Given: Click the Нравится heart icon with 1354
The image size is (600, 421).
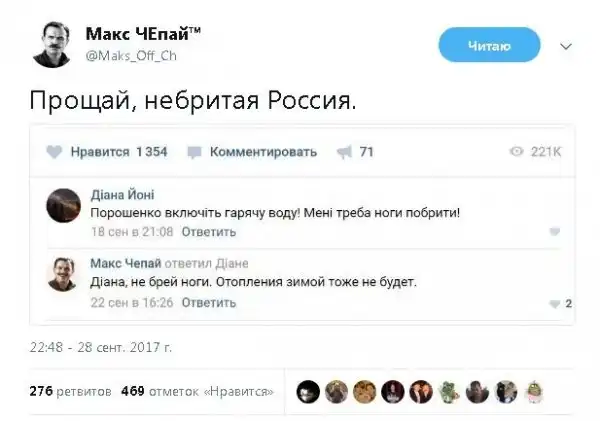Looking at the screenshot, I should [54, 152].
